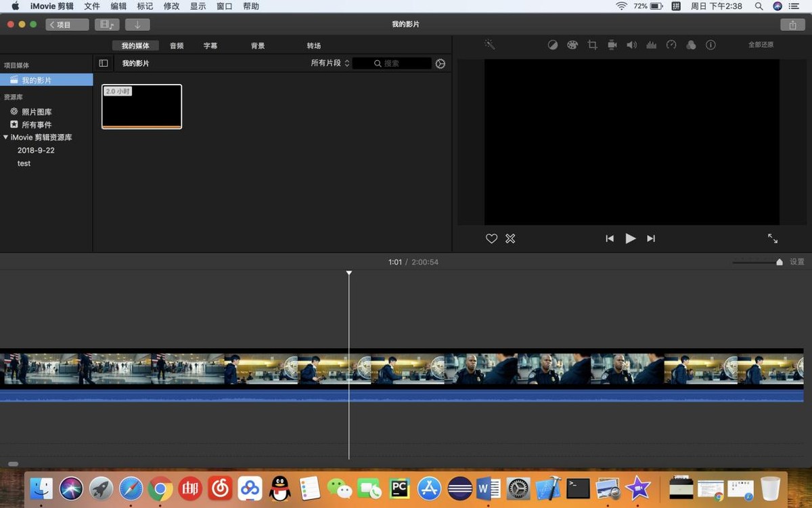The width and height of the screenshot is (812, 508).
Task: Reject the clip with the X icon
Action: click(510, 238)
